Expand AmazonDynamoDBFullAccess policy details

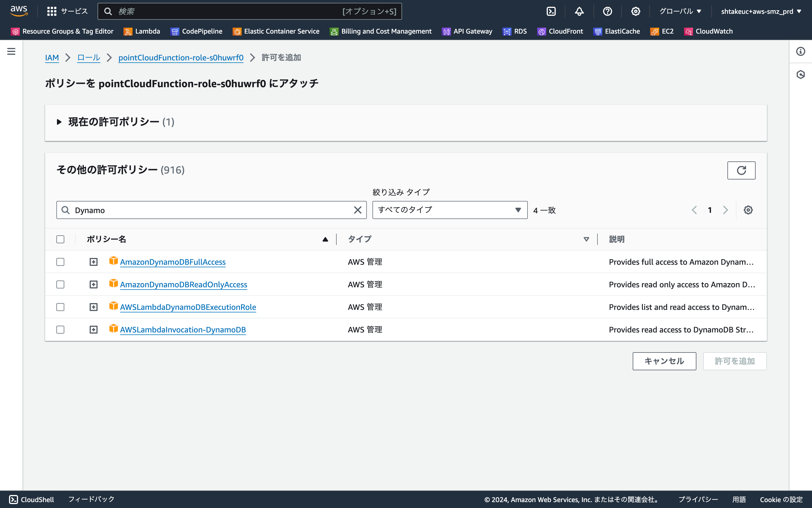94,262
